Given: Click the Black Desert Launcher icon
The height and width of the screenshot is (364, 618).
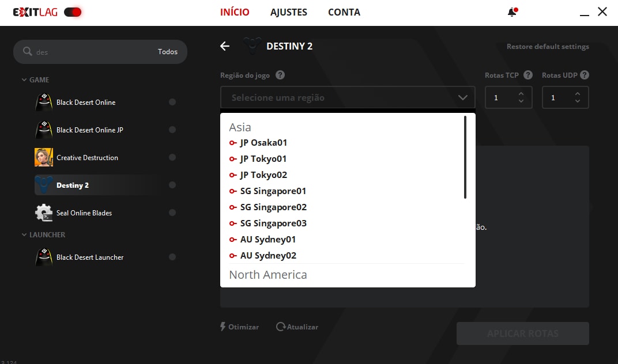Looking at the screenshot, I should [x=44, y=257].
